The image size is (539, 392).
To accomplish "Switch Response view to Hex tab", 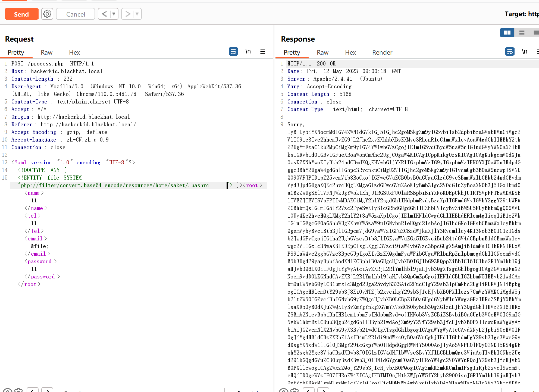I will (350, 52).
